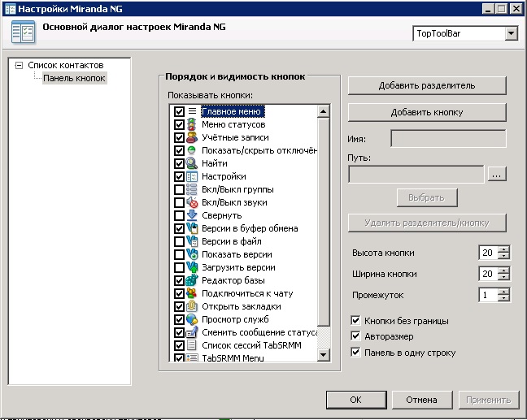Click the Показать/скрыть отключён green ball icon
The image size is (527, 420).
192,150
